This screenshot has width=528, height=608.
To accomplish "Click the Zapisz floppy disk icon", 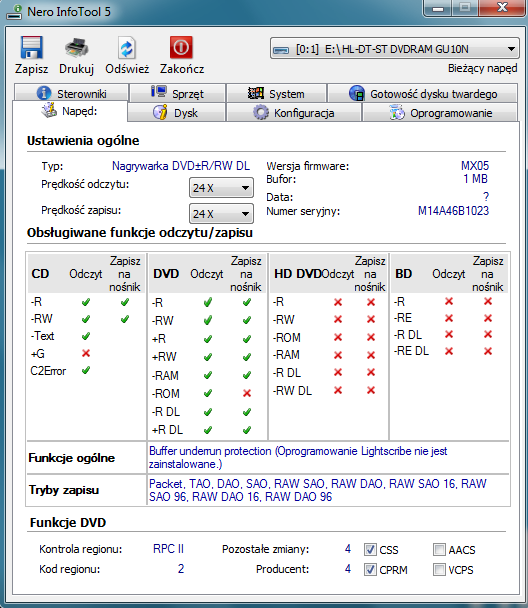I will pos(31,48).
